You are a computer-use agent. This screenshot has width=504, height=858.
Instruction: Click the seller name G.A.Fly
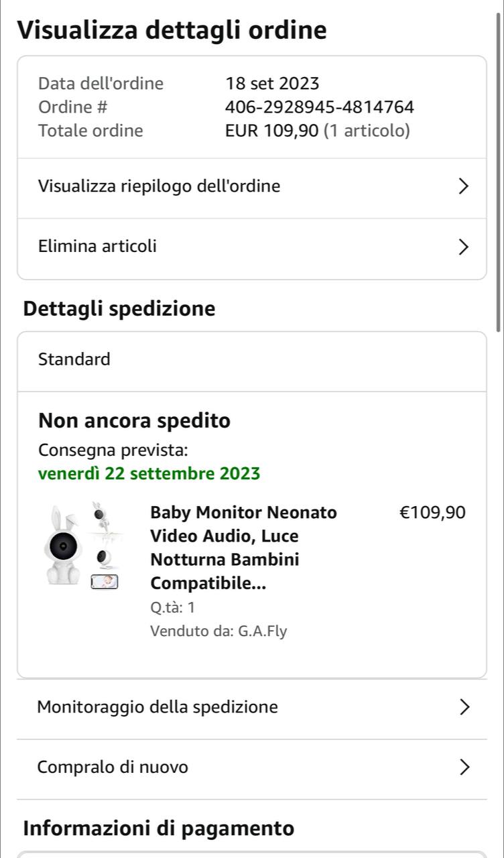(x=262, y=631)
